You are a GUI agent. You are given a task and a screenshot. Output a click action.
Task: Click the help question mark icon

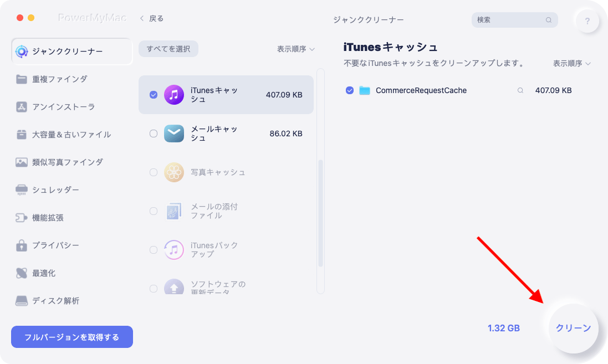tap(587, 22)
